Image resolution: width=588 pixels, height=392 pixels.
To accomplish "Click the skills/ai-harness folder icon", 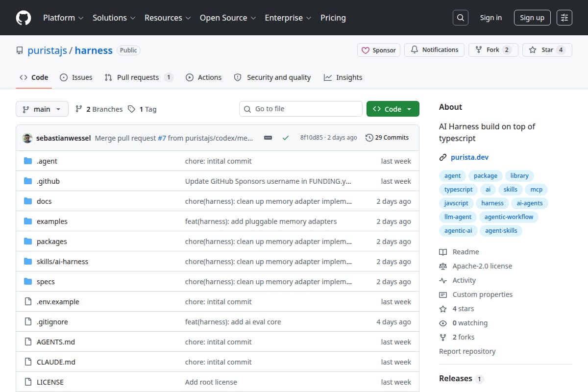I will (x=28, y=262).
